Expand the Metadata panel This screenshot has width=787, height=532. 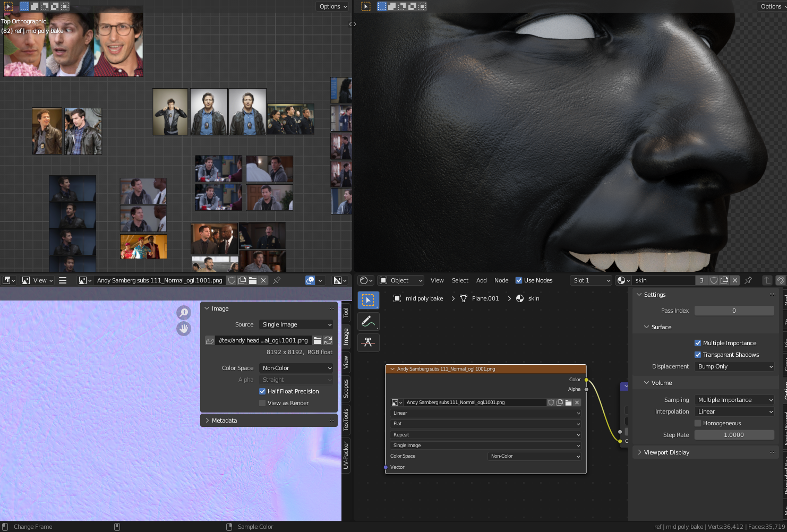coord(269,421)
